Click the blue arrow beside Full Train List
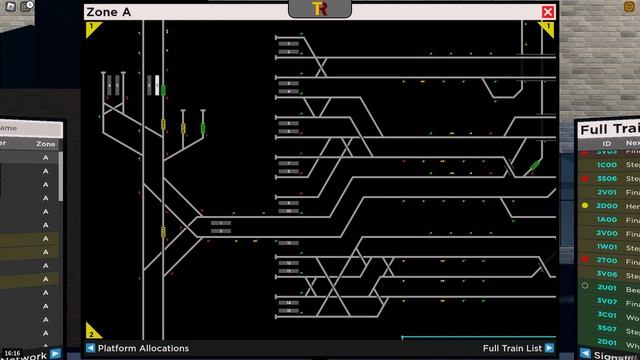640x360 pixels. (549, 348)
